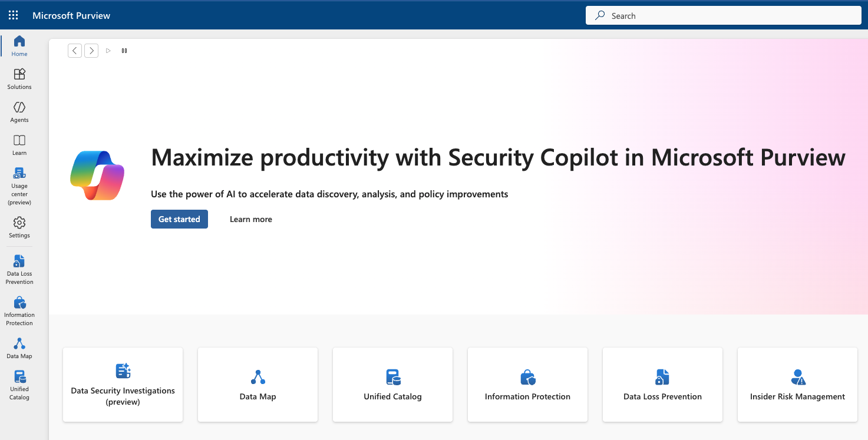
Task: Open the Insider Risk Management card
Action: point(797,385)
